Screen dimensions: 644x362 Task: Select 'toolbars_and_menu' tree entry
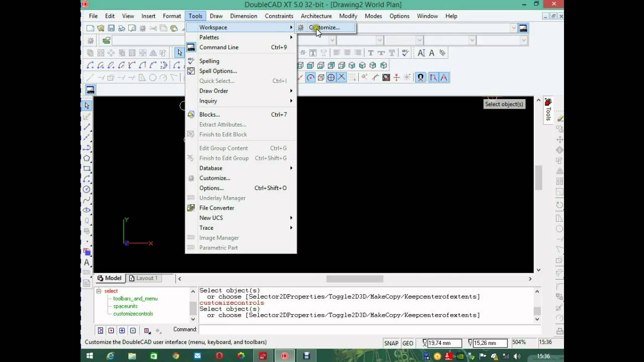tap(135, 299)
